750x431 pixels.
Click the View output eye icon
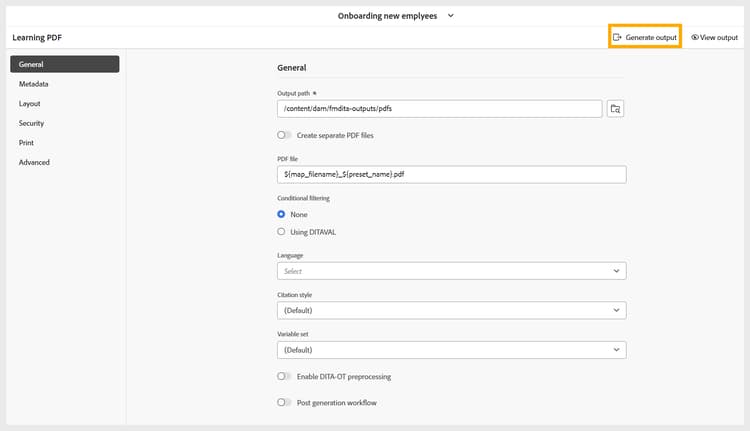click(x=695, y=37)
